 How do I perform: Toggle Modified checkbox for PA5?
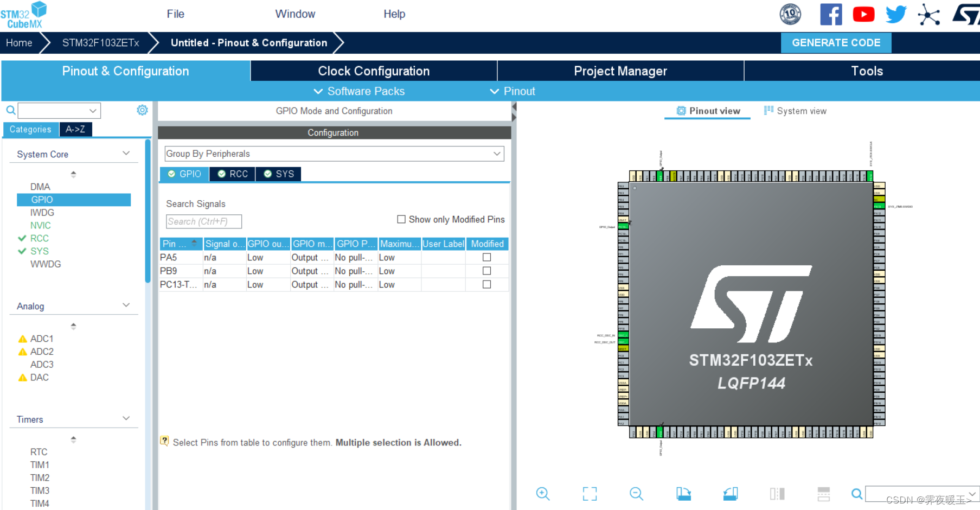click(x=486, y=257)
